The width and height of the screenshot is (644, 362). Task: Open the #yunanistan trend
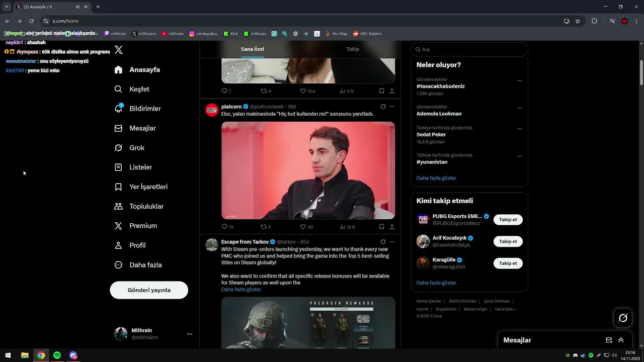tap(432, 162)
